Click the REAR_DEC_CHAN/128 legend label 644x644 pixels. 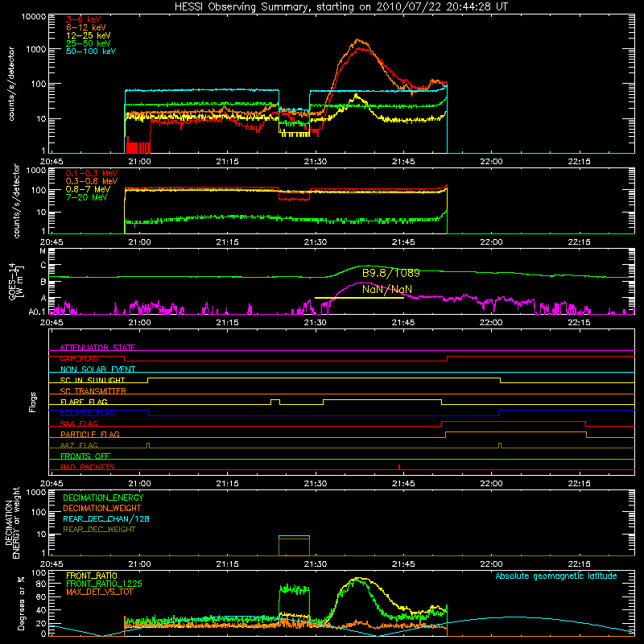point(106,518)
